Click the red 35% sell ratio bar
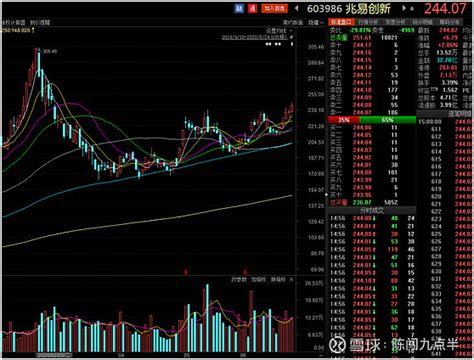 click(x=344, y=120)
